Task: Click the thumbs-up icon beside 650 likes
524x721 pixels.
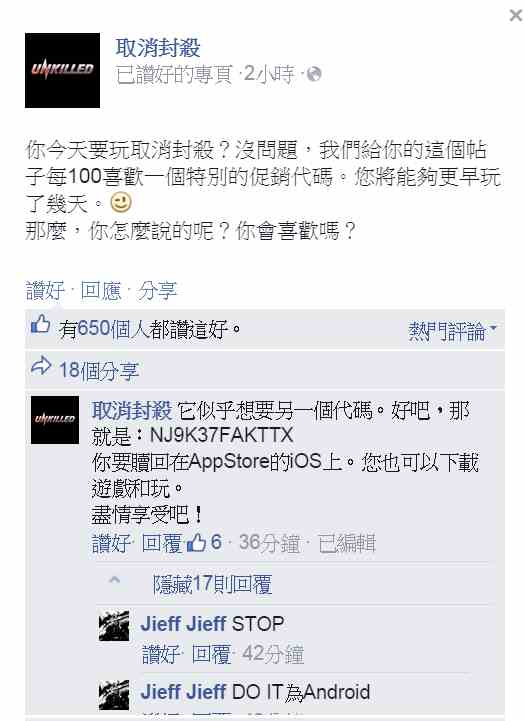Action: 40,325
